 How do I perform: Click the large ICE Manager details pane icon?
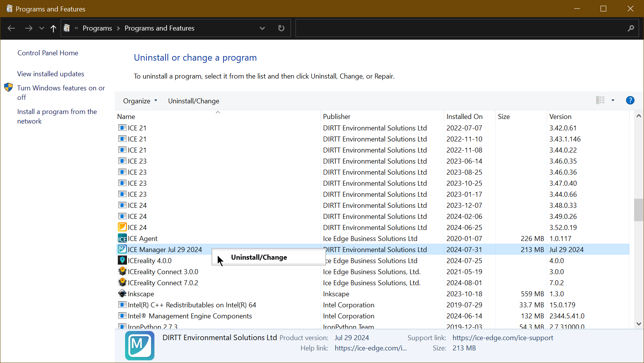[140, 345]
